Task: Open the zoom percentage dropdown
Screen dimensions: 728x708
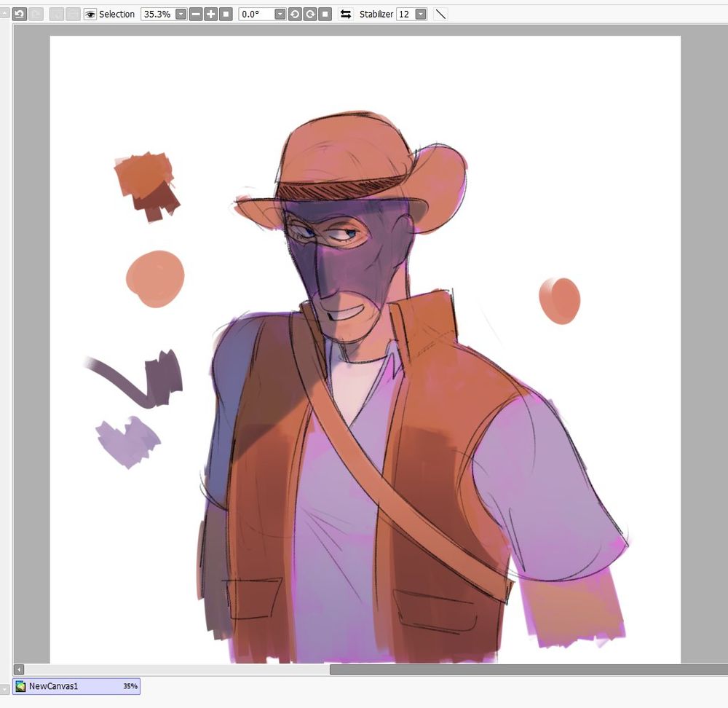Action: pyautogui.click(x=181, y=13)
